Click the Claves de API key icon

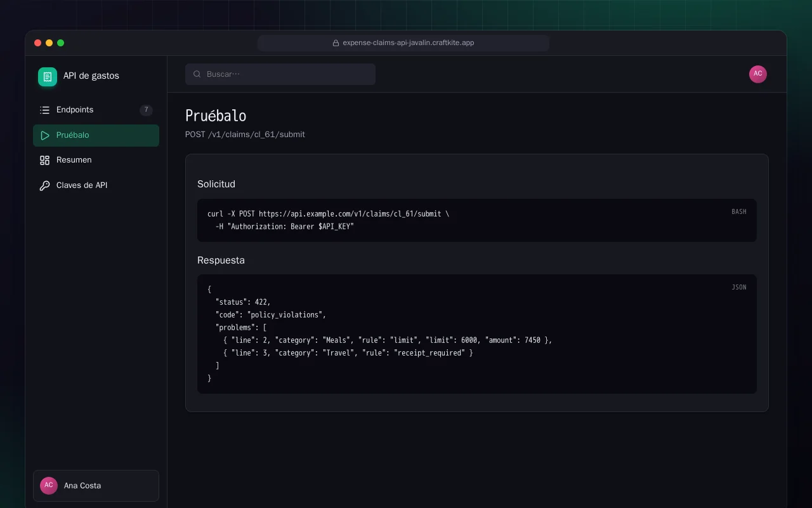click(44, 185)
